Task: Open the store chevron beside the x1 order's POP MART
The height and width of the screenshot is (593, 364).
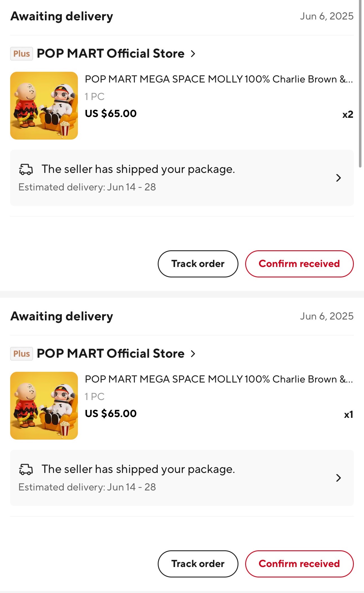Action: [193, 354]
